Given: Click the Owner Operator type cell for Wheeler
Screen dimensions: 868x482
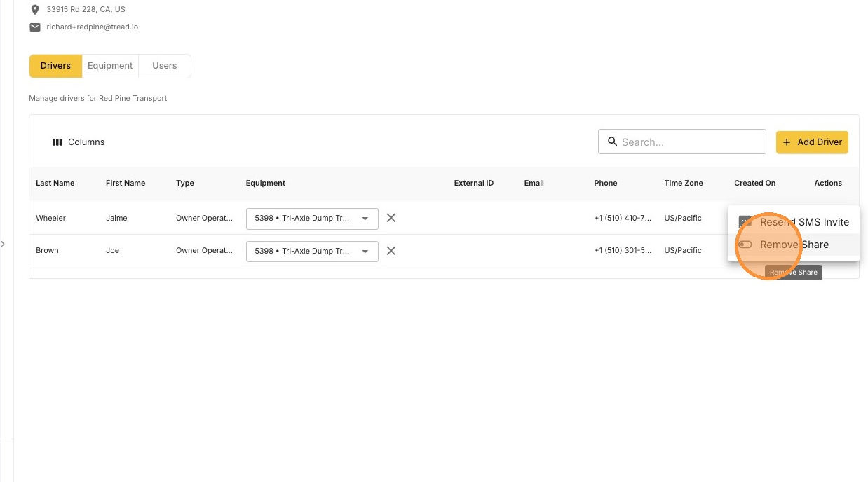Looking at the screenshot, I should coord(204,219).
